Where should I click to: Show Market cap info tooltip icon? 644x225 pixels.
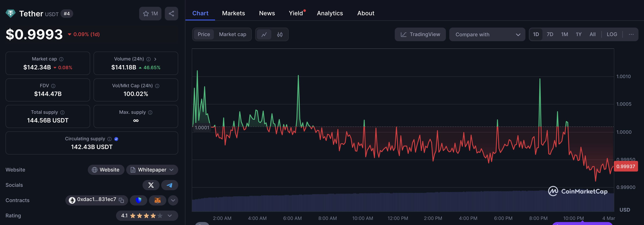(61, 59)
